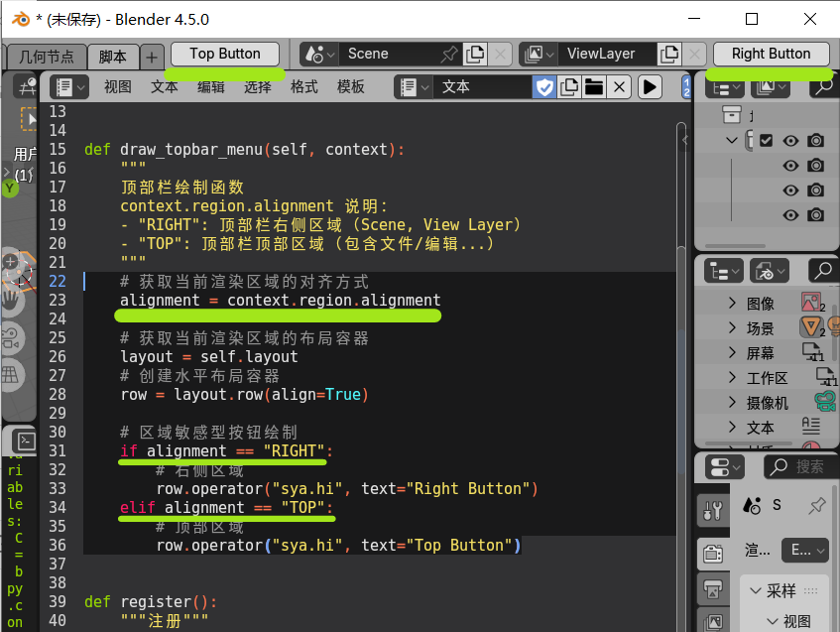Open the text editor type dropdown

pyautogui.click(x=69, y=87)
